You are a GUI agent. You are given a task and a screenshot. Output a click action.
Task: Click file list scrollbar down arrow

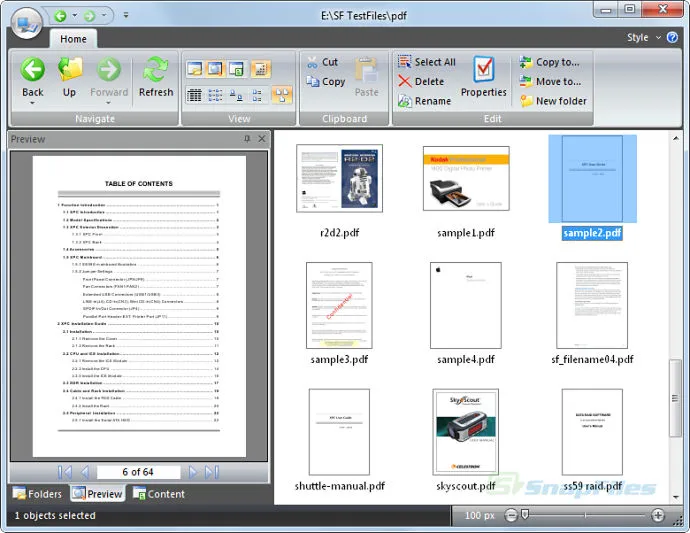point(675,497)
